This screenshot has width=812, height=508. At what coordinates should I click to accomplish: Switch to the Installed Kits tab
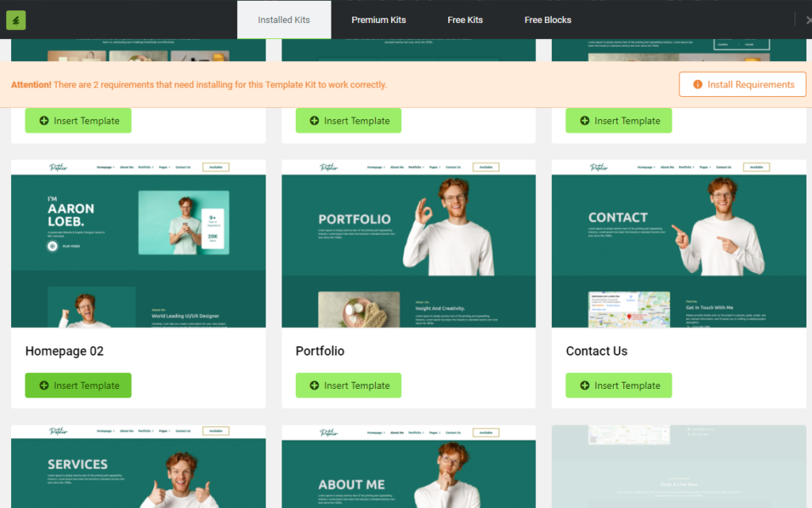[x=284, y=20]
